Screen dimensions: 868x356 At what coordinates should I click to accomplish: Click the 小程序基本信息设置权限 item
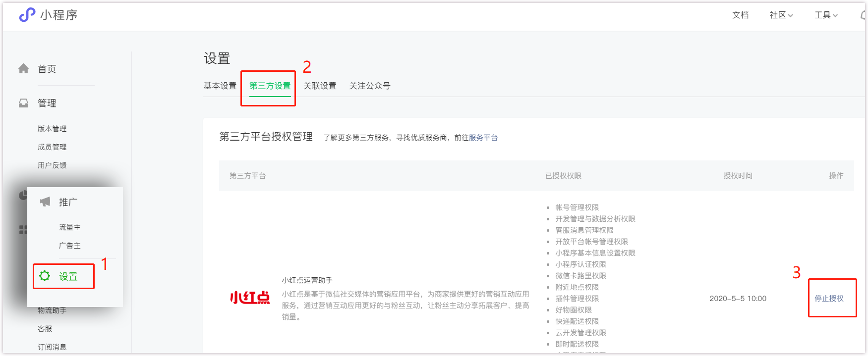point(595,253)
